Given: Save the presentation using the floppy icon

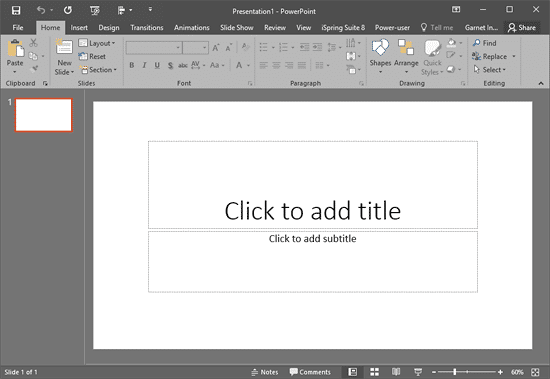Looking at the screenshot, I should tap(16, 11).
